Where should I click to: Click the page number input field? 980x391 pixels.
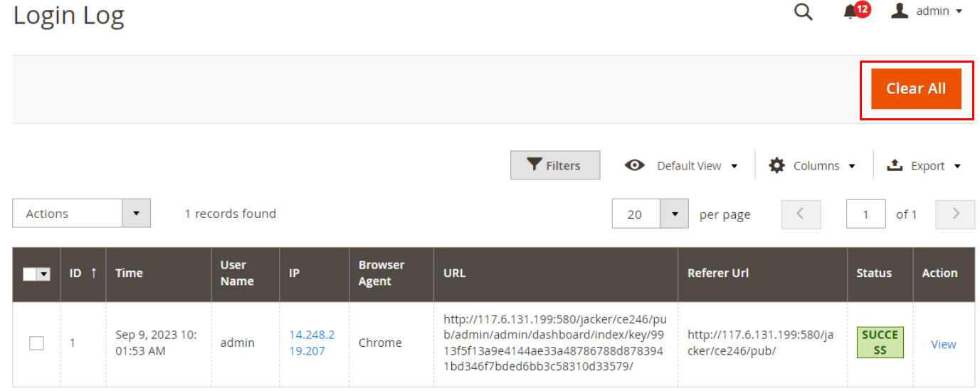pyautogui.click(x=865, y=214)
